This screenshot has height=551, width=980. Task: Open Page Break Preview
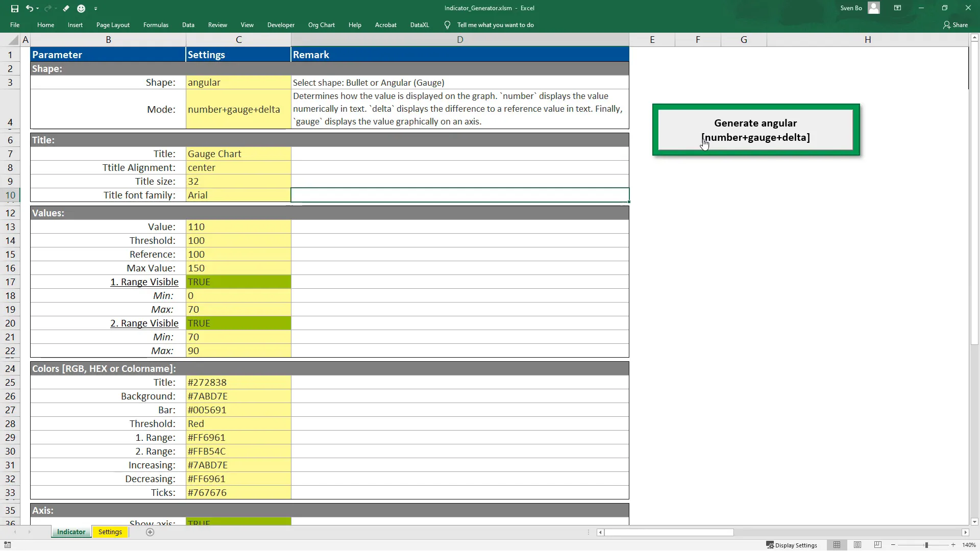[x=878, y=545]
